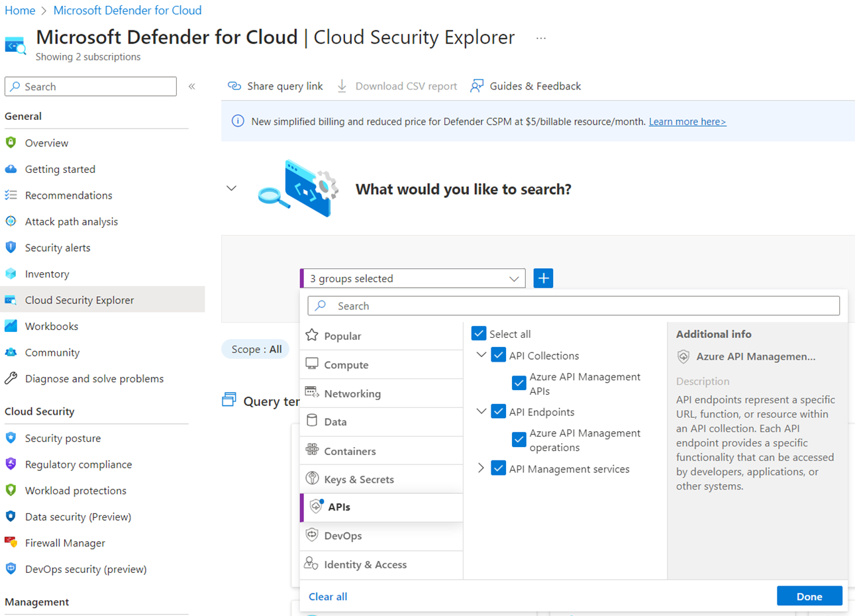The image size is (855, 616).
Task: Click the Done button
Action: [809, 596]
